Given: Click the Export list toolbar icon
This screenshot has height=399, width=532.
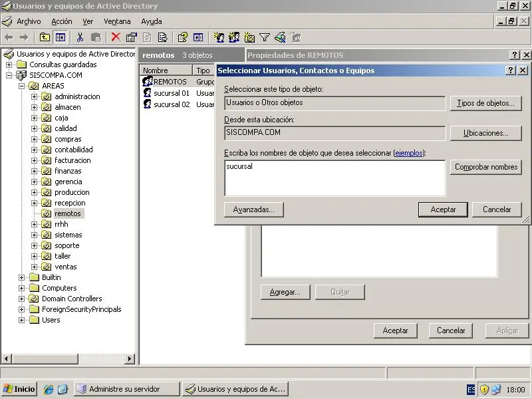Looking at the screenshot, I should pos(163,37).
